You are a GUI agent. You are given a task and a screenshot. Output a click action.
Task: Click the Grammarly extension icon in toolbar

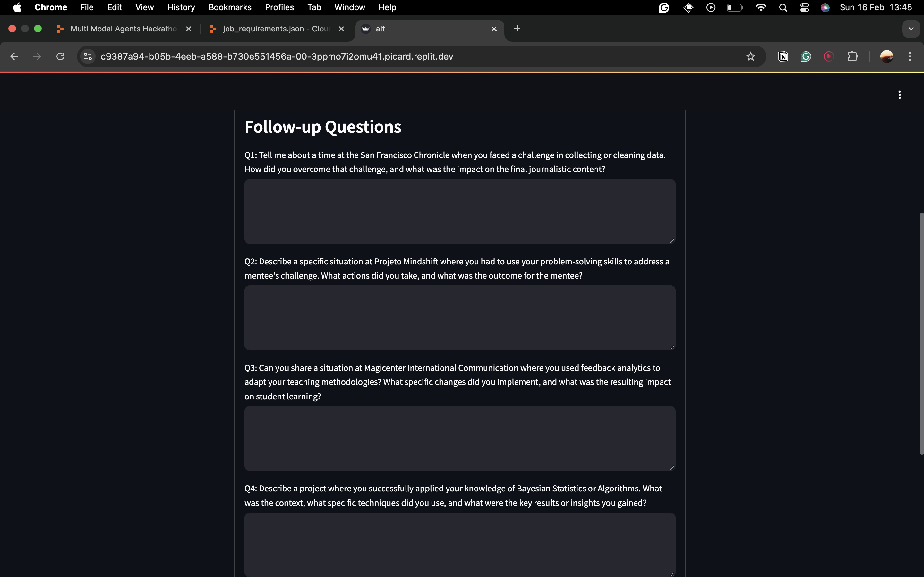pos(806,56)
